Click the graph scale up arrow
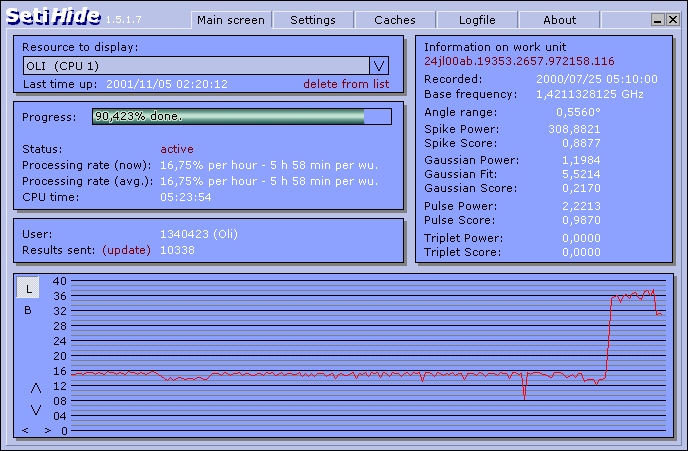688x451 pixels. (36, 388)
